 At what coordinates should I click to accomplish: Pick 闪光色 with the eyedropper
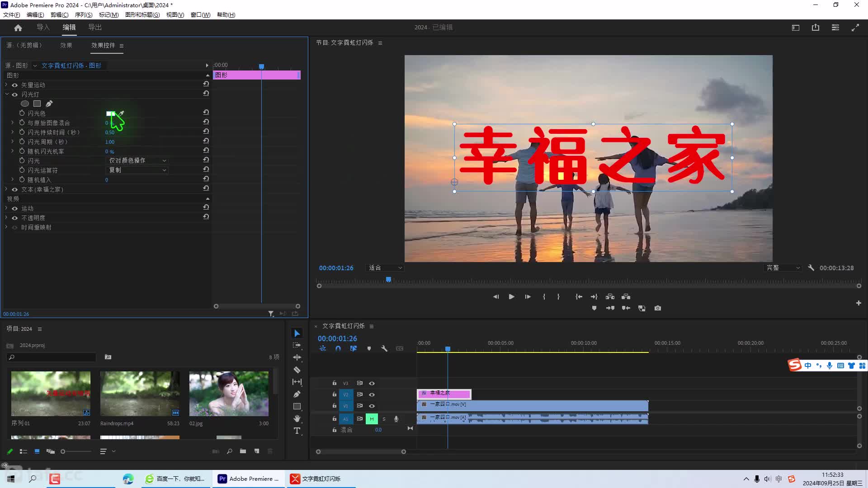tap(121, 113)
